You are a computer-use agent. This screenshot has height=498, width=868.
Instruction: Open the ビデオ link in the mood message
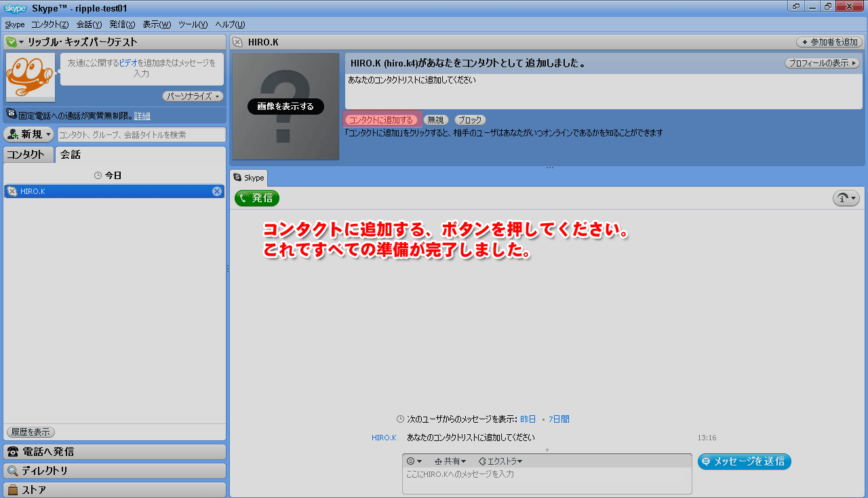click(128, 62)
